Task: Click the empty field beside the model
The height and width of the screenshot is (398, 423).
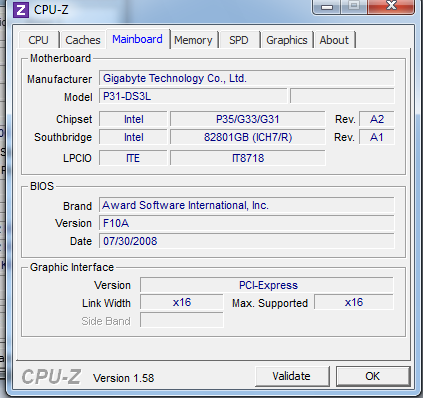Action: 342,96
